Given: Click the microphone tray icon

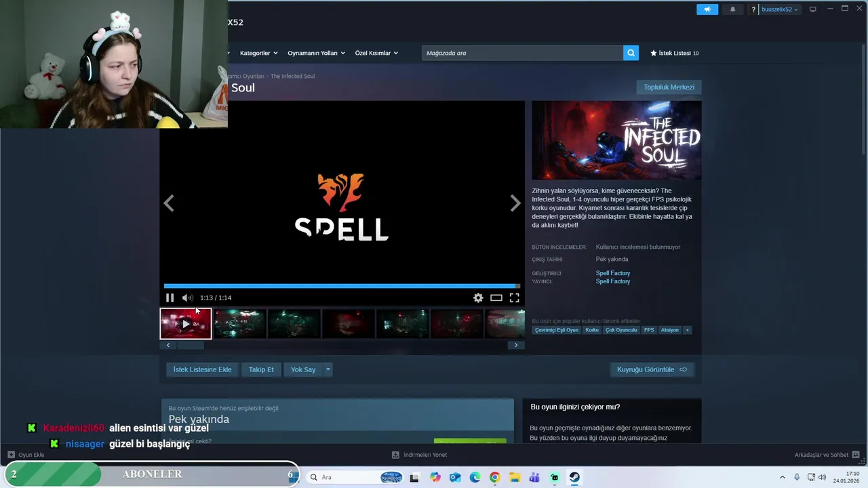Looking at the screenshot, I should point(797,477).
